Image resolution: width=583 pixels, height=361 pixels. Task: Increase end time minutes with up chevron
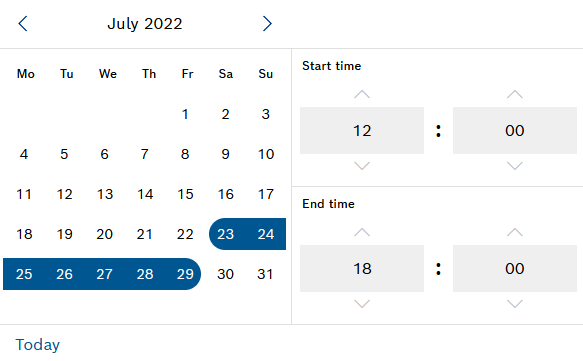515,232
